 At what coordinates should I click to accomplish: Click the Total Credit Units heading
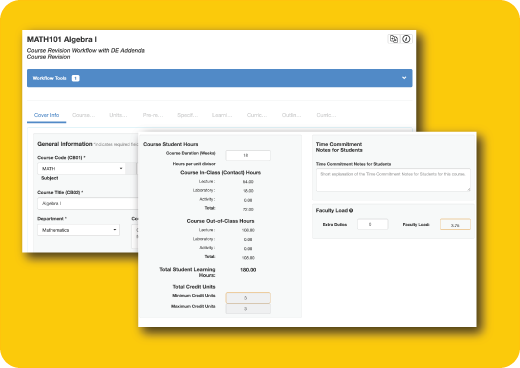click(x=194, y=287)
